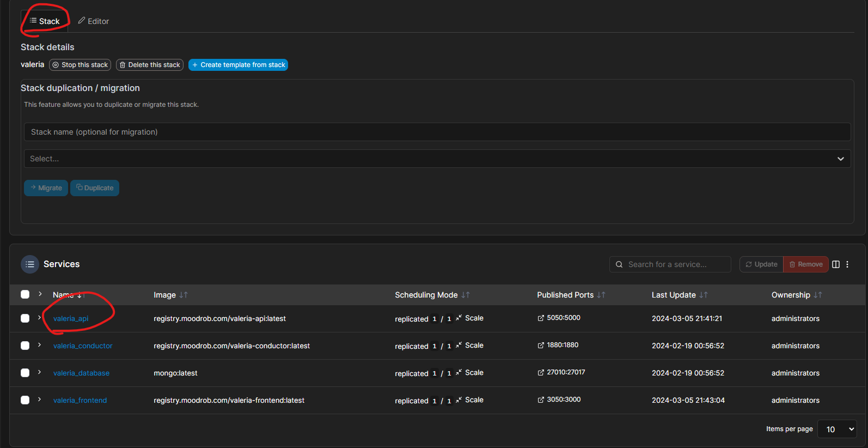Stop this stack
The image size is (868, 448).
tap(80, 65)
